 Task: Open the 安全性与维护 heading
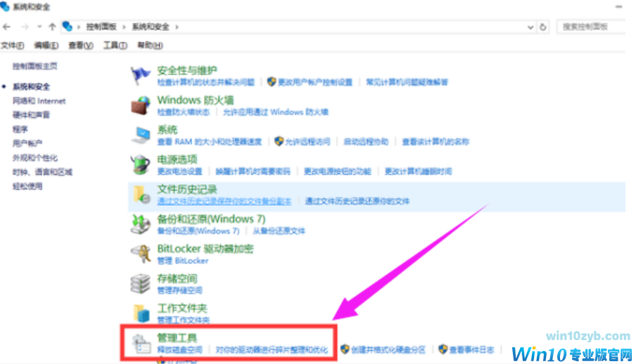[187, 70]
